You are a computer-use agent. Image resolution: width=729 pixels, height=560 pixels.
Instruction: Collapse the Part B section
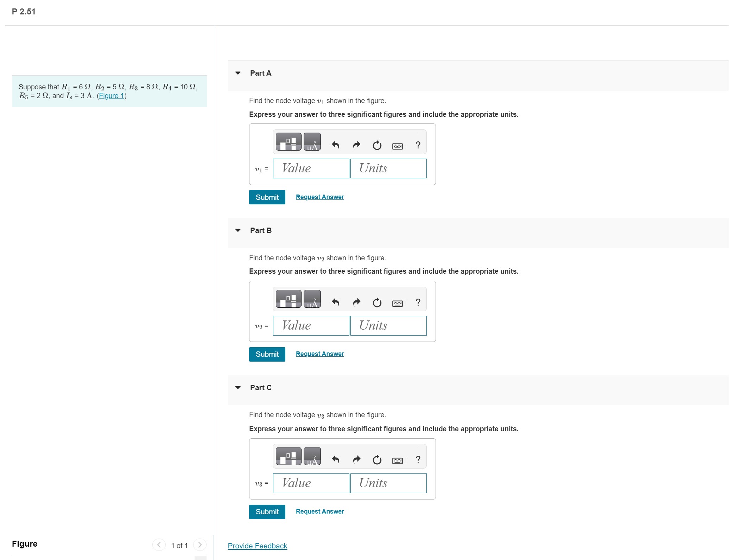pos(238,230)
